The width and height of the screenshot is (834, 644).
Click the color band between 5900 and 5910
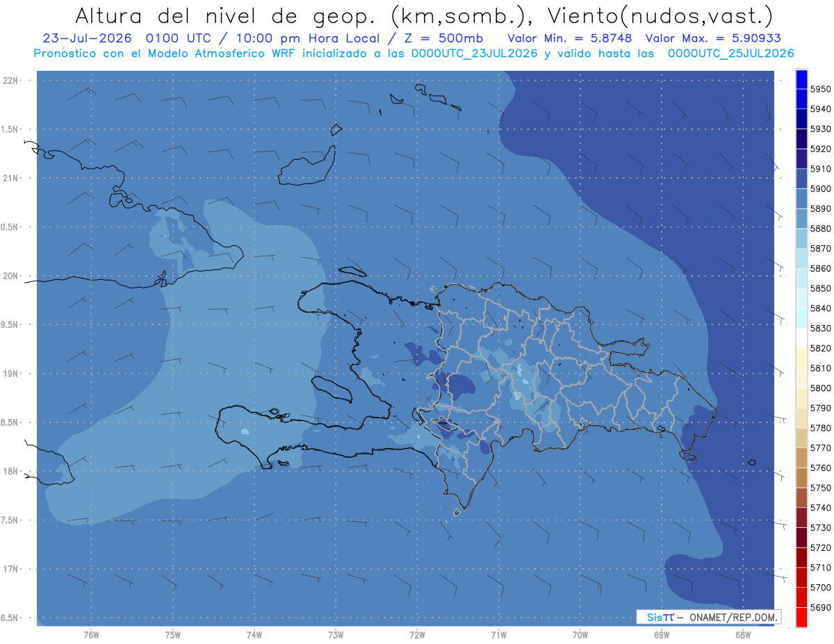click(x=801, y=179)
